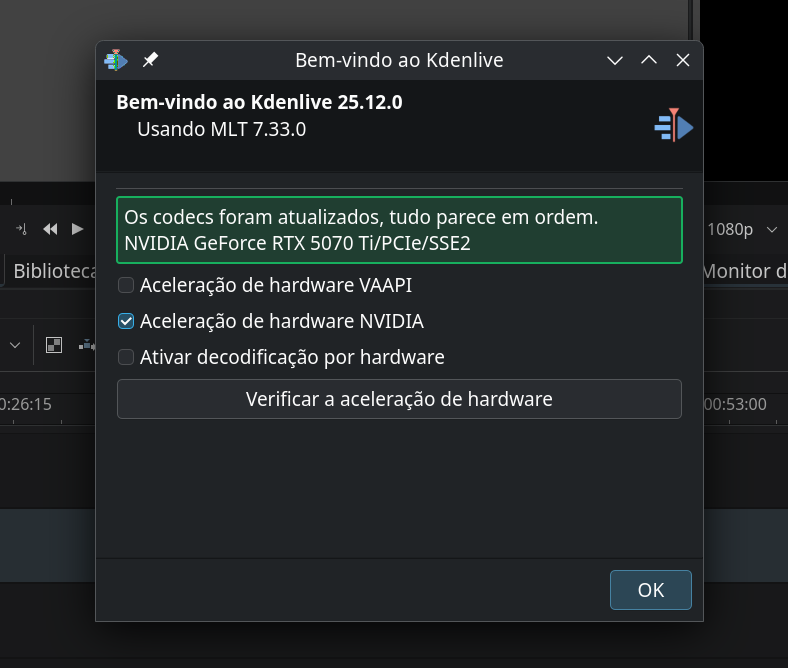Viewport: 788px width, 668px height.
Task: Click the checkerboard composition icon in timeline toolbar
Action: click(x=54, y=345)
